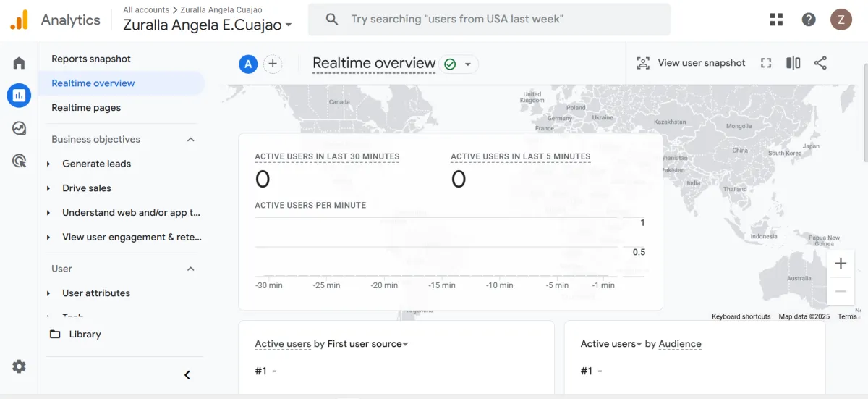
Task: Click the Analytics search field
Action: point(489,20)
